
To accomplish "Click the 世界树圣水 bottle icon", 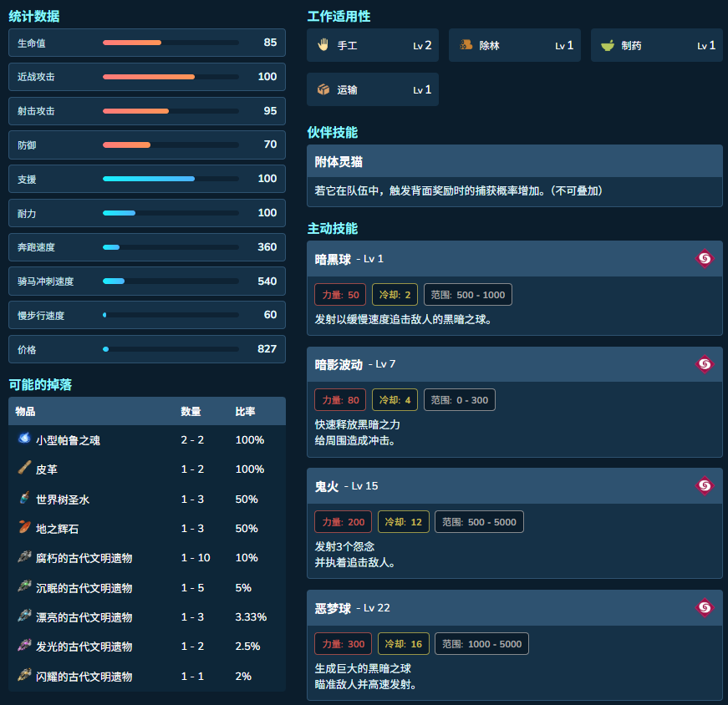I will pyautogui.click(x=24, y=498).
